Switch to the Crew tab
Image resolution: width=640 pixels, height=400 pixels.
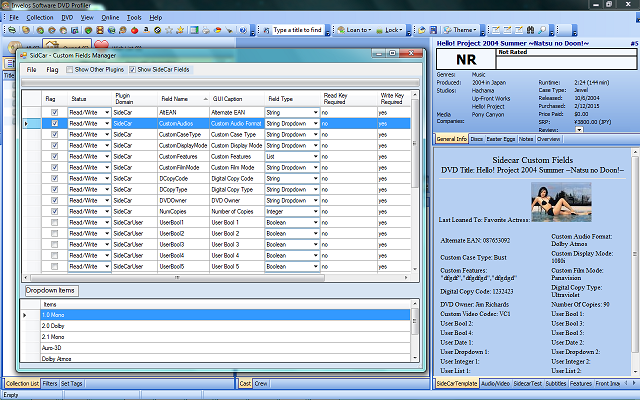coord(261,384)
